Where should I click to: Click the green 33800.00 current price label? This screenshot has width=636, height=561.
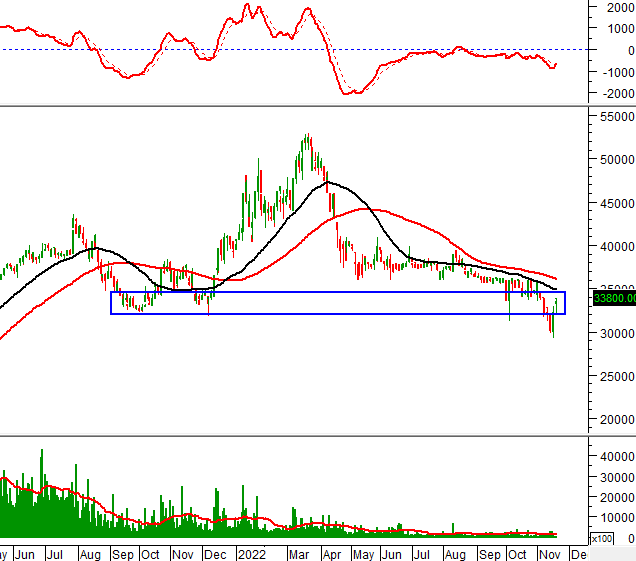click(614, 297)
